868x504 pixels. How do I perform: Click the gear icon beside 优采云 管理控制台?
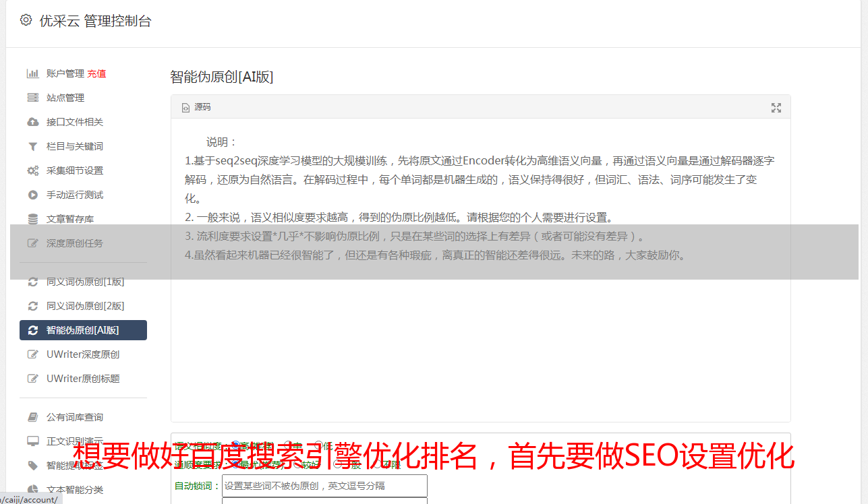click(x=26, y=20)
